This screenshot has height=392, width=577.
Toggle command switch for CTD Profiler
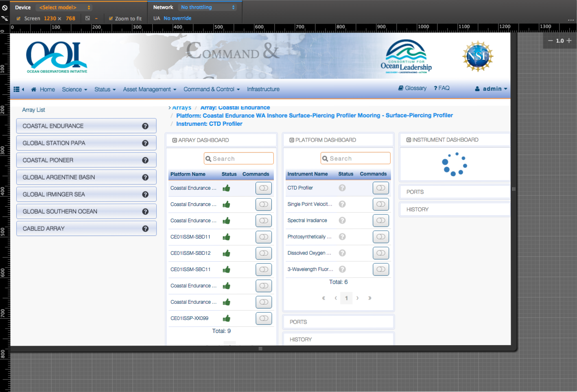(x=380, y=188)
